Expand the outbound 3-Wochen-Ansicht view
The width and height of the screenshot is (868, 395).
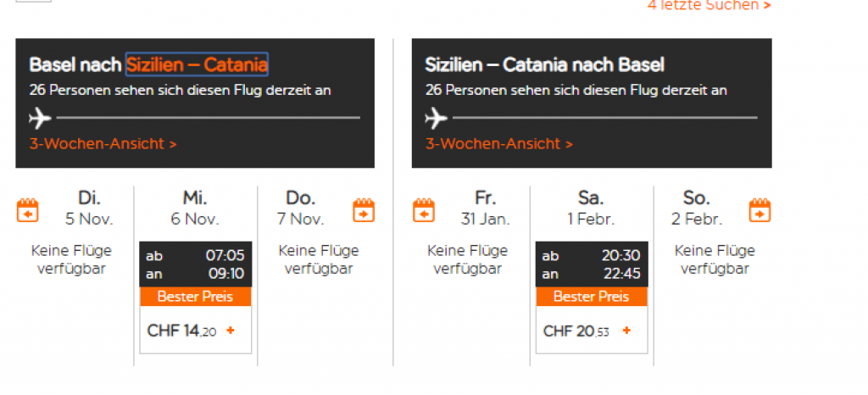pos(103,143)
